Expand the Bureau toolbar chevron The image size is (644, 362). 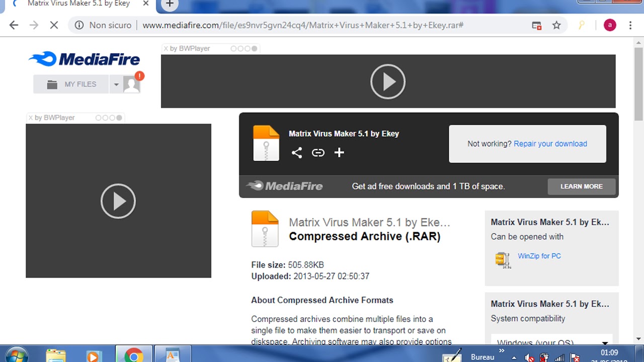point(502,350)
